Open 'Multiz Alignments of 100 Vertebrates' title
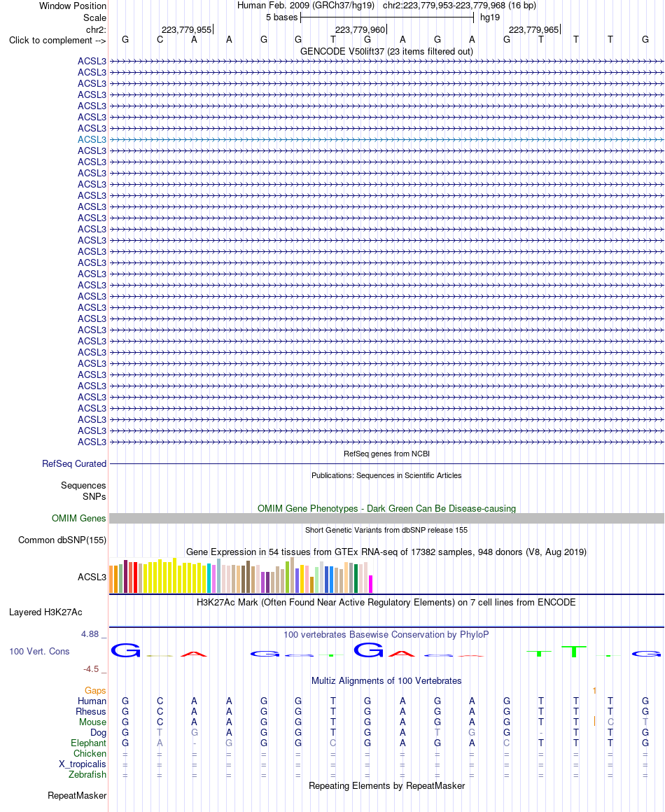Image resolution: width=665 pixels, height=812 pixels. [x=386, y=681]
